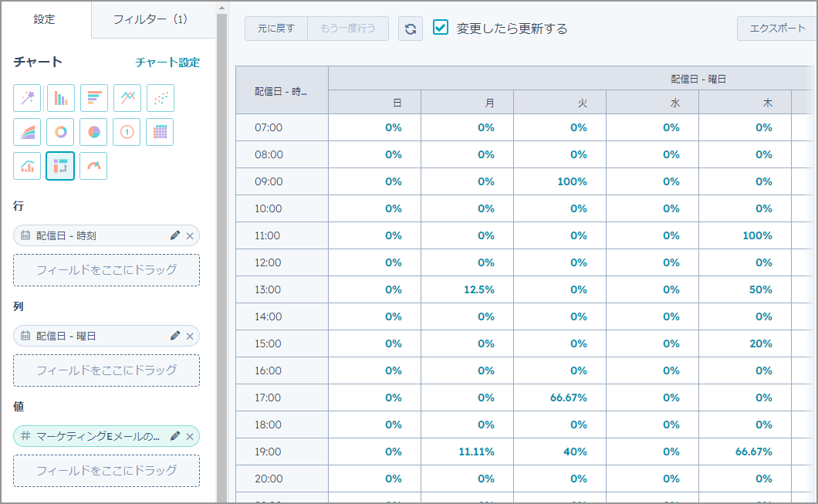The width and height of the screenshot is (818, 504).
Task: Click the エクスポート button
Action: click(777, 29)
